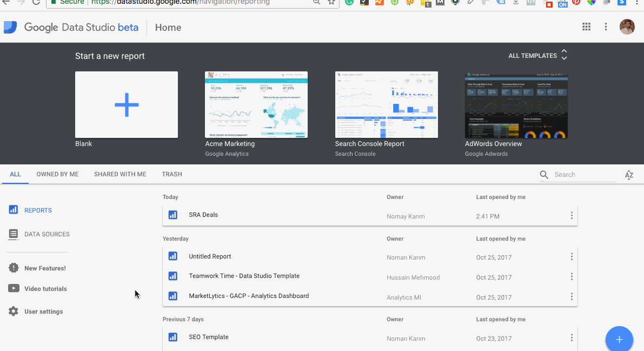Switch to the OWNED BY ME tab
The height and width of the screenshot is (351, 644).
pos(57,174)
